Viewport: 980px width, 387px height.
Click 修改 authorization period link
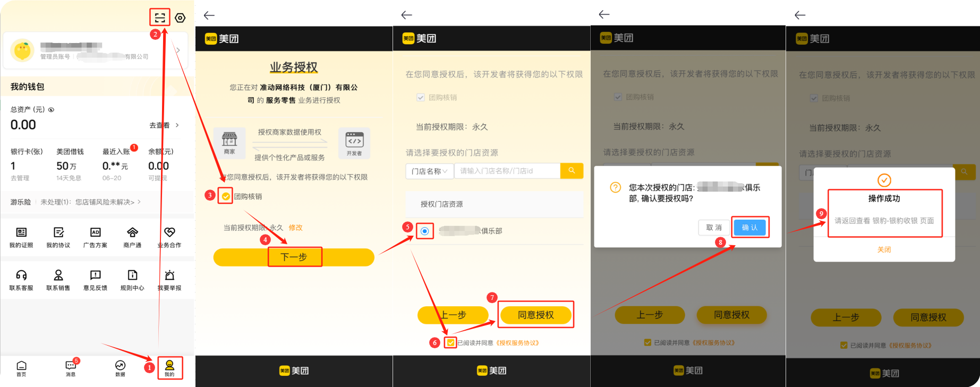point(295,228)
